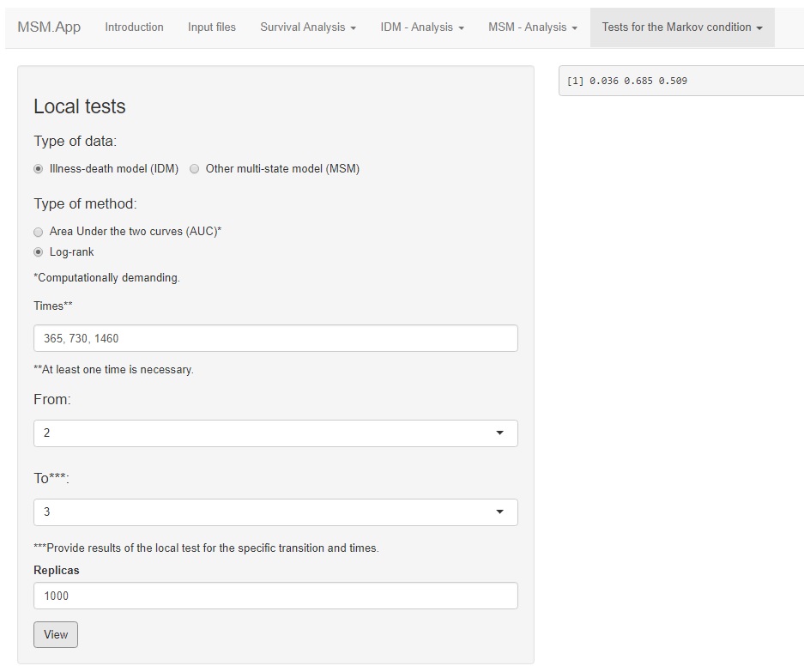Switch to the Input files tab
The width and height of the screenshot is (804, 672).
(x=212, y=27)
